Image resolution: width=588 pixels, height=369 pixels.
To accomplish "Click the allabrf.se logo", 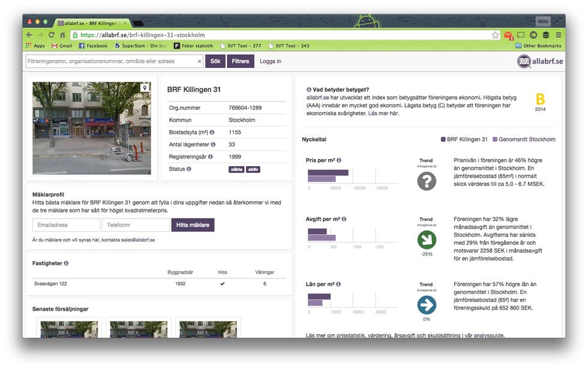I will point(540,61).
